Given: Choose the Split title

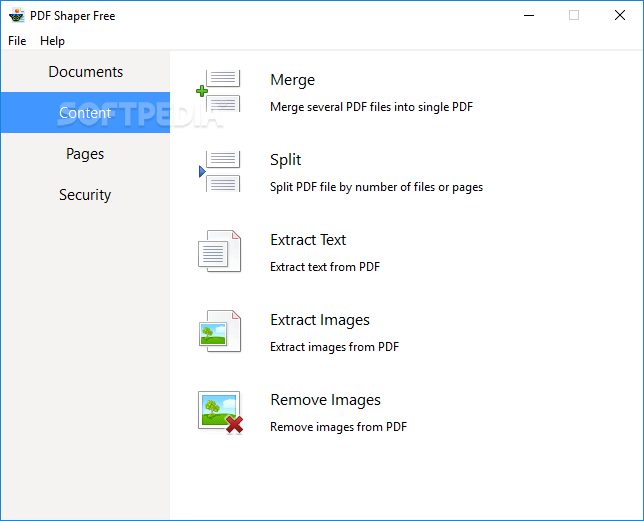Looking at the screenshot, I should pyautogui.click(x=285, y=160).
